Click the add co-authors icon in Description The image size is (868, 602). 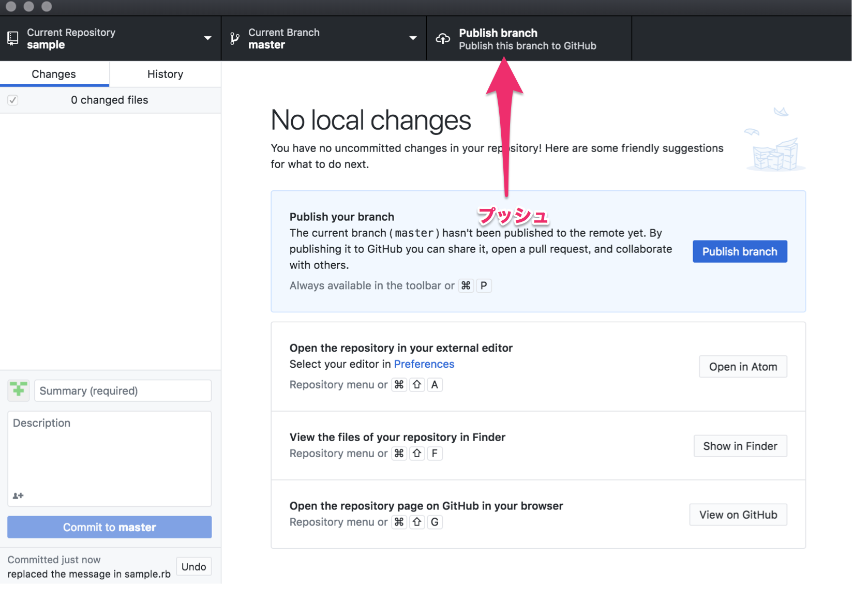(18, 495)
